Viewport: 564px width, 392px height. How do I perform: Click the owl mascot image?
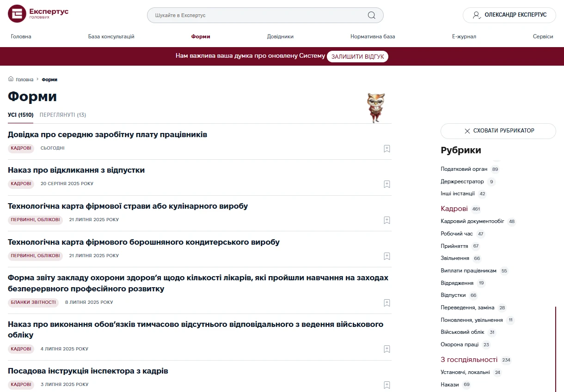click(376, 107)
